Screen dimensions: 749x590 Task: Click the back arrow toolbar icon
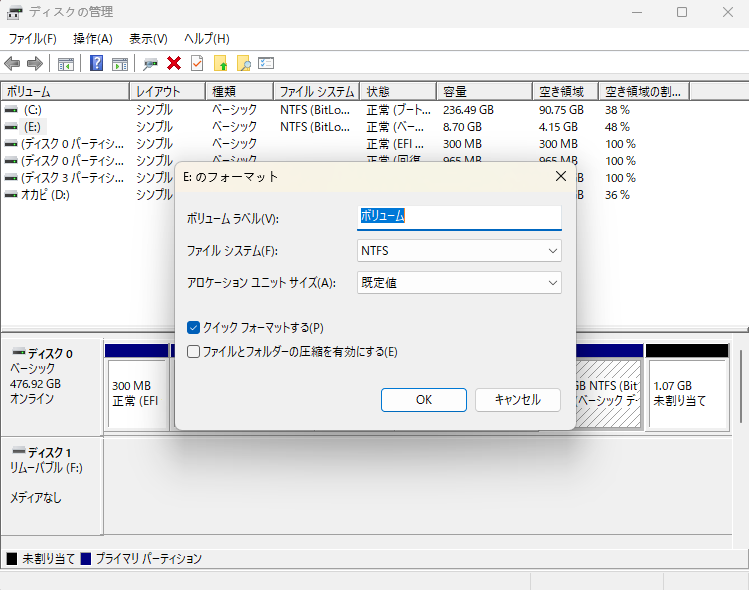[x=12, y=63]
